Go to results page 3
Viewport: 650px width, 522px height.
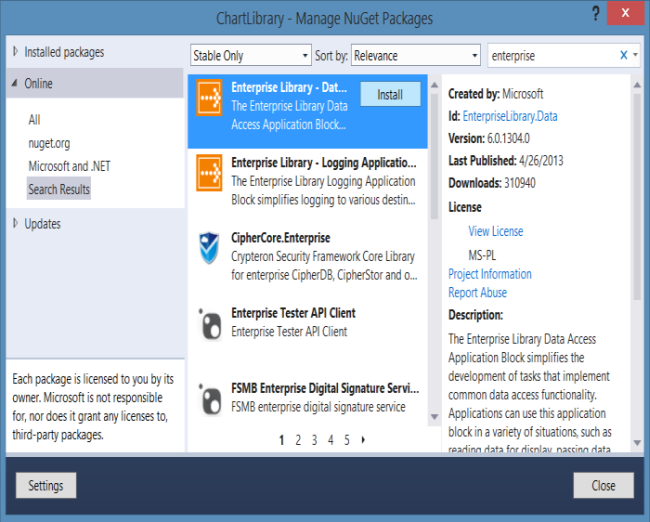coord(314,439)
